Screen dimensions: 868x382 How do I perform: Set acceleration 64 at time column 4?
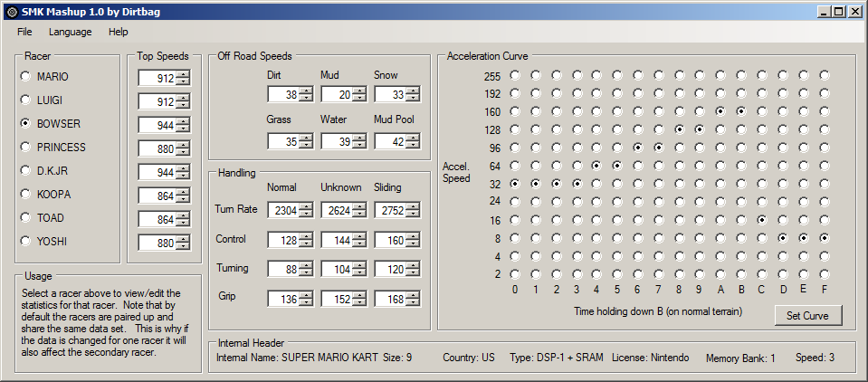[596, 166]
